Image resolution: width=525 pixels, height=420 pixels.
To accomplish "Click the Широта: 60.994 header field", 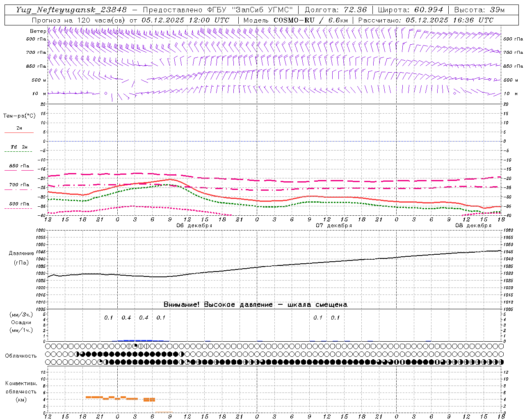I will 410,10.
